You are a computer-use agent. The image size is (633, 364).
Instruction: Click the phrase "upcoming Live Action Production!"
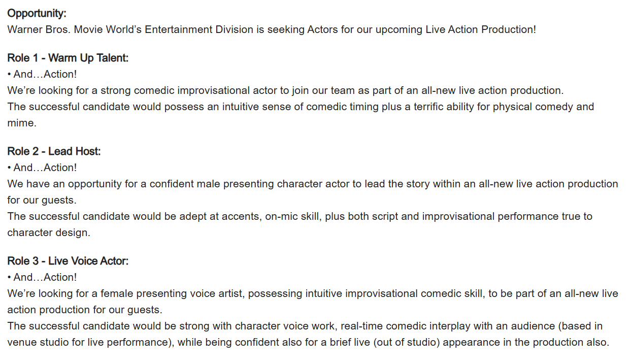point(456,29)
